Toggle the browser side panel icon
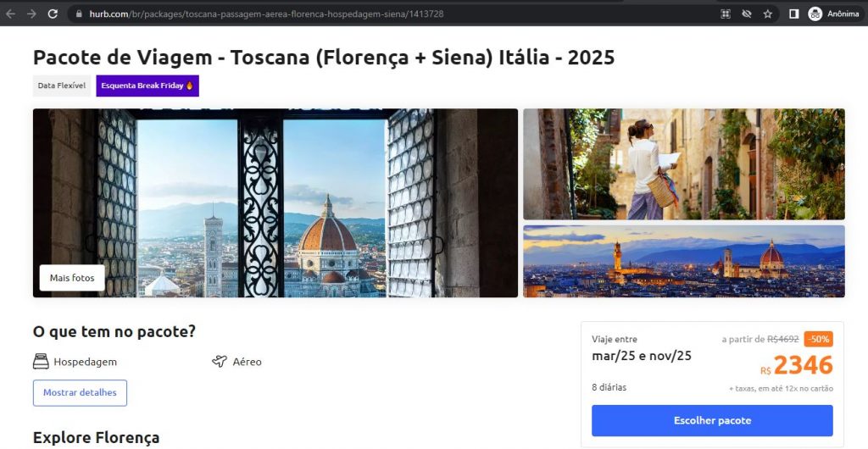This screenshot has width=868, height=449. click(x=794, y=14)
